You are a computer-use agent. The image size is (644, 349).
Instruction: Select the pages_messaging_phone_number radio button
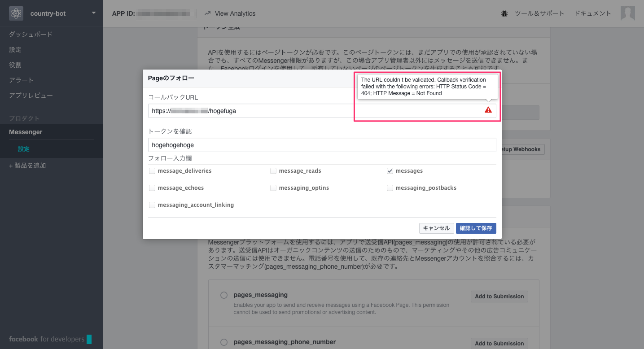pyautogui.click(x=224, y=342)
